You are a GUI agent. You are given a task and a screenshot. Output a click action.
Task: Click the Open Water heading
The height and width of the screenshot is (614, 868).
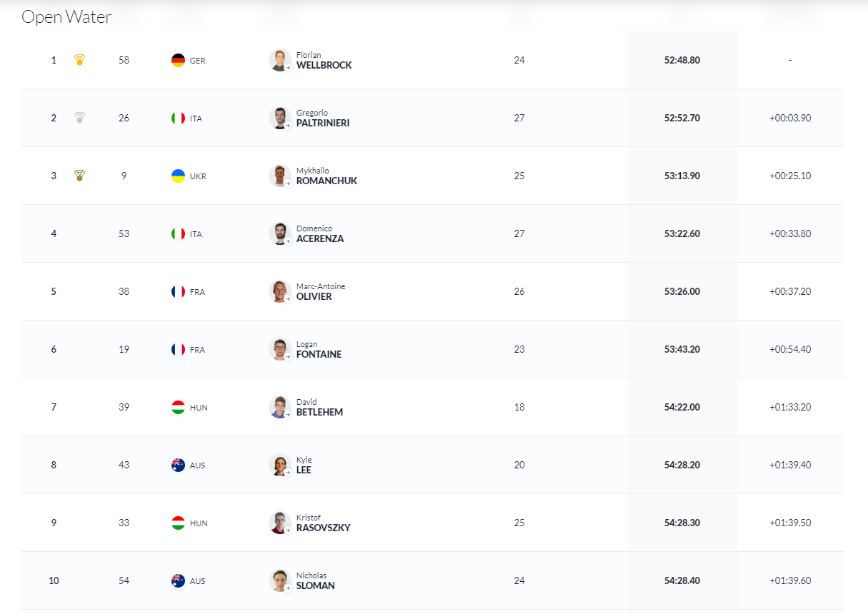tap(66, 17)
